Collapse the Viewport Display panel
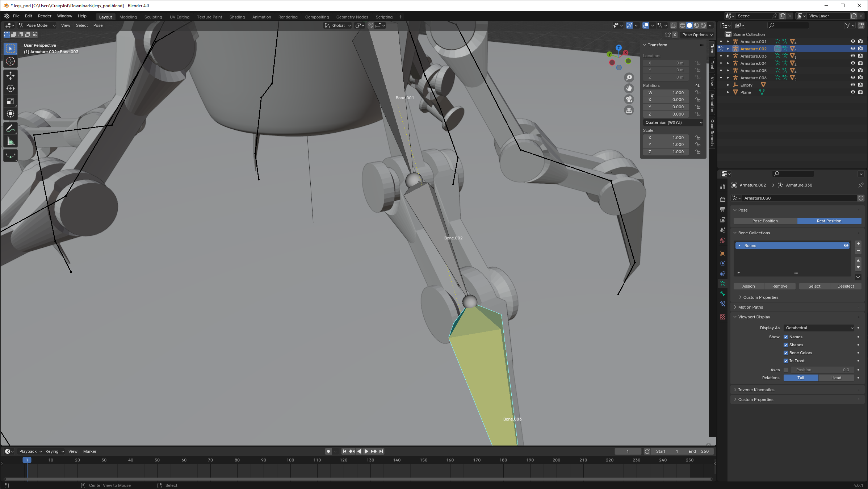The width and height of the screenshot is (868, 489). point(754,317)
